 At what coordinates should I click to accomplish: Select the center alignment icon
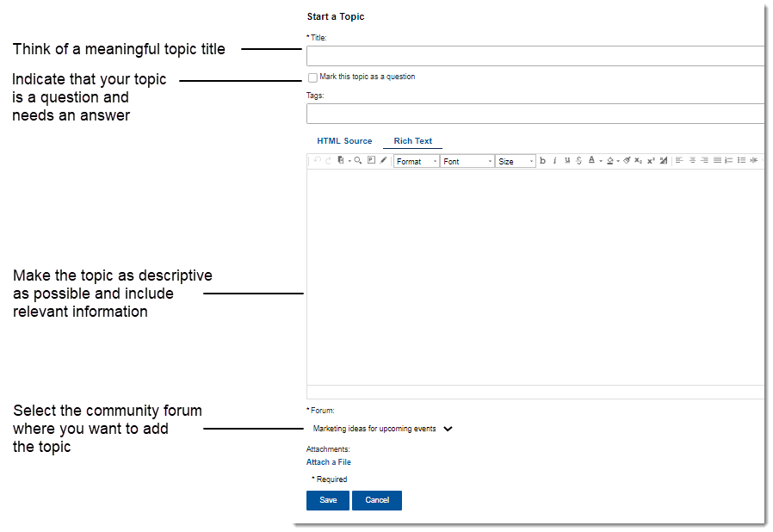[x=692, y=160]
